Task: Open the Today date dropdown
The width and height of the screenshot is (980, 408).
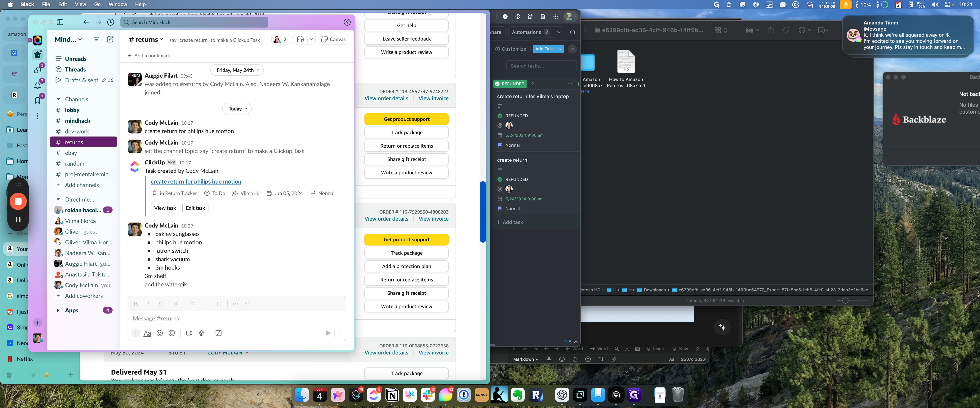Action: [237, 109]
